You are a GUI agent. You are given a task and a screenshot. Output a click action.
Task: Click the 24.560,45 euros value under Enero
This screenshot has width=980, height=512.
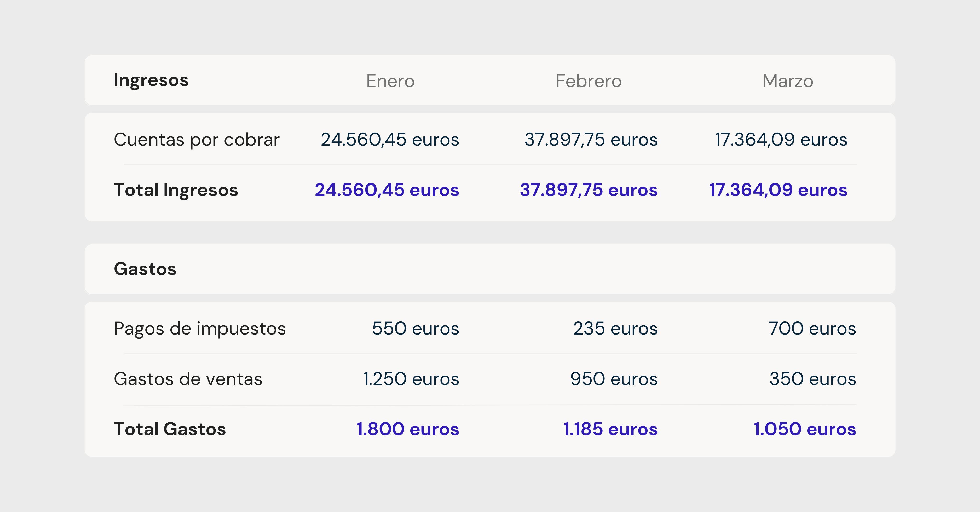[x=390, y=139]
